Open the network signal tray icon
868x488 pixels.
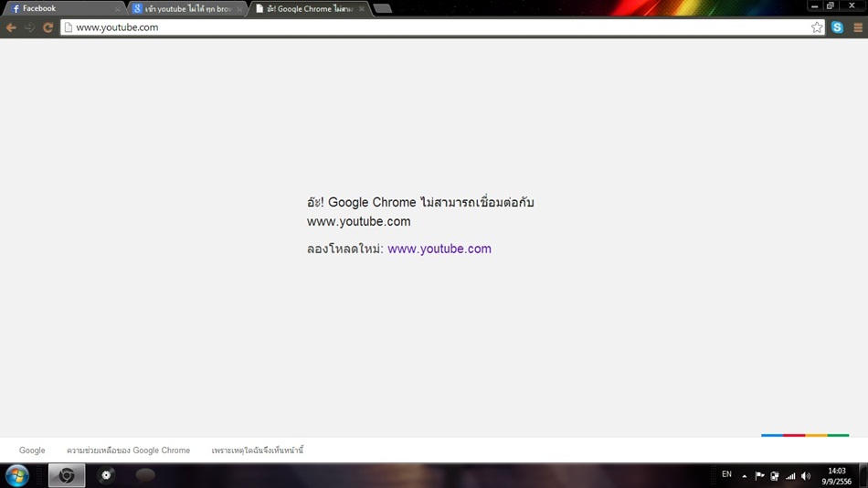click(x=790, y=476)
